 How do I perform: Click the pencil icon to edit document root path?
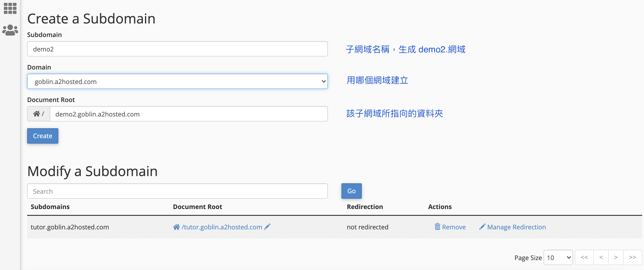click(x=268, y=227)
